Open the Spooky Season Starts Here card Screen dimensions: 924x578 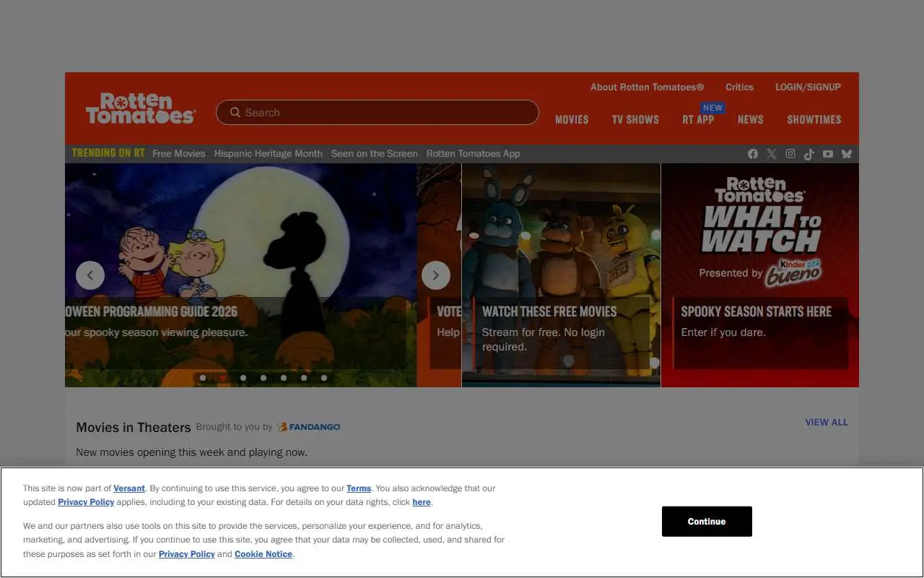760,275
